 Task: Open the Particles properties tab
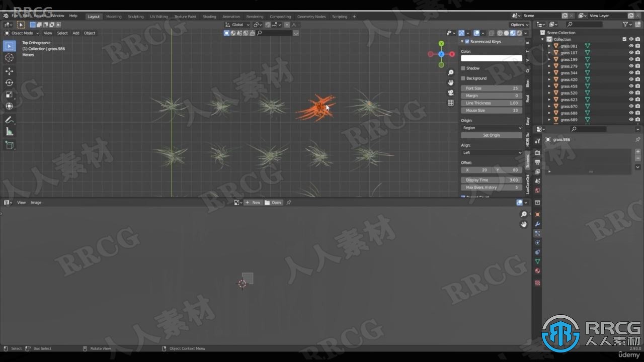pyautogui.click(x=537, y=233)
